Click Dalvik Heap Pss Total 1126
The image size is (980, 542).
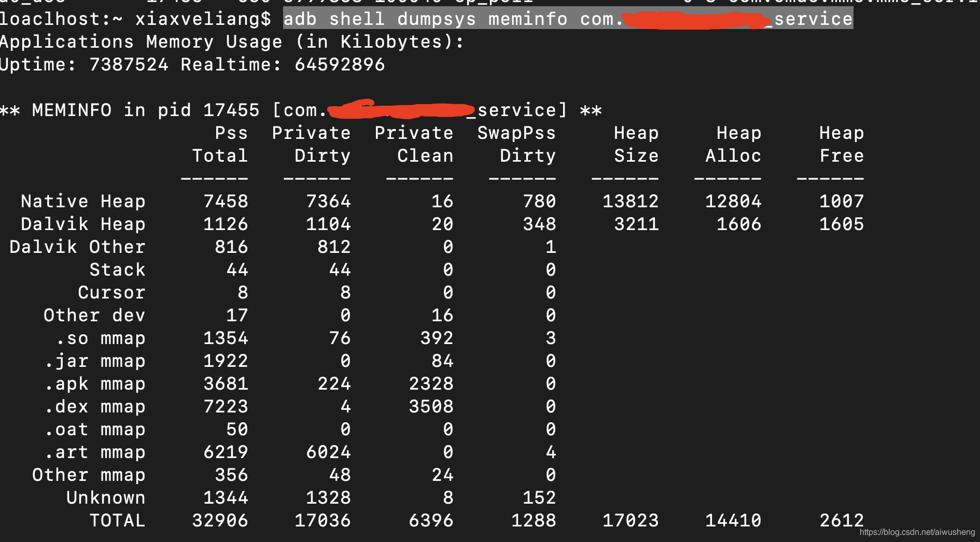(226, 224)
